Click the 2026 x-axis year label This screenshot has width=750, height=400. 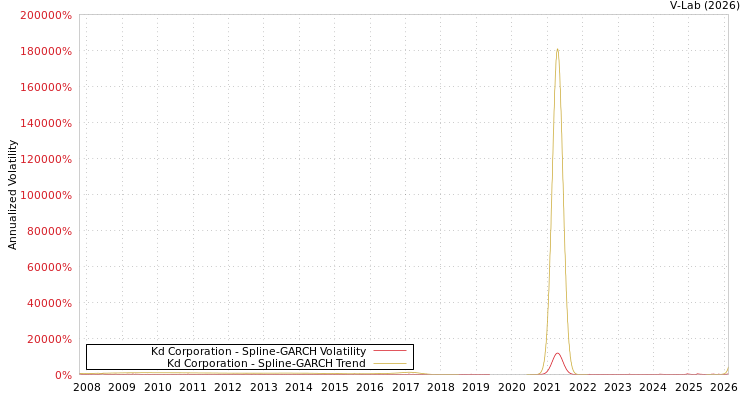coord(724,387)
